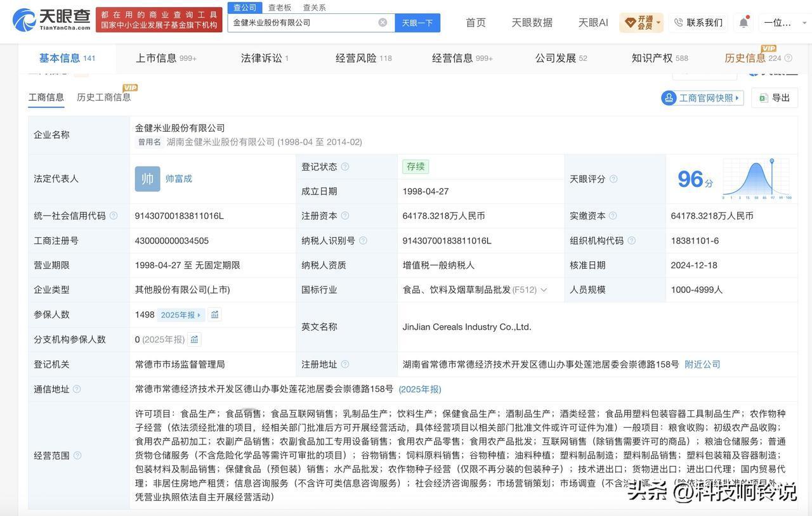
Task: Click the help icon next to 组织机构代码
Action: (631, 241)
